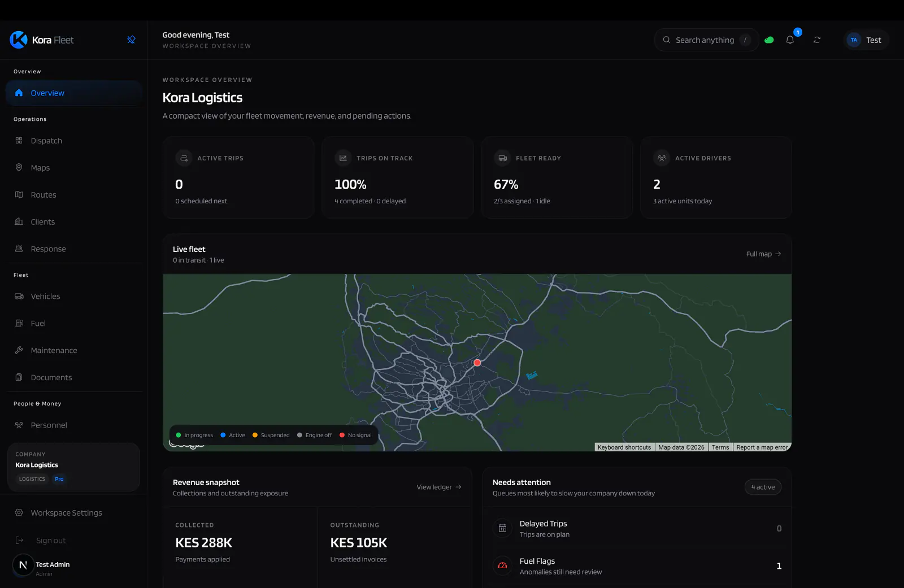Open Vehicles page
The height and width of the screenshot is (588, 904).
coord(74,297)
